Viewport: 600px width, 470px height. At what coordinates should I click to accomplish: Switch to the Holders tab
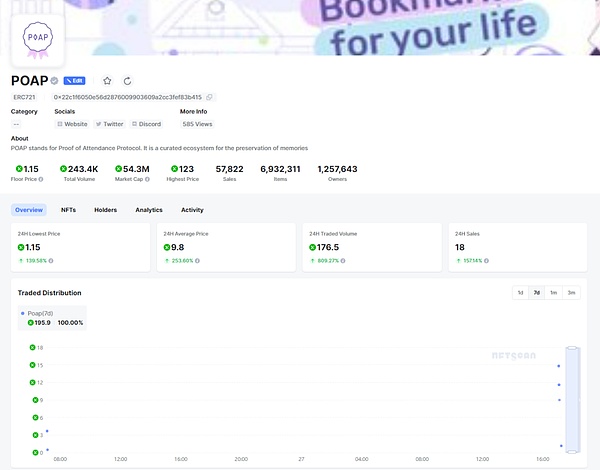105,210
